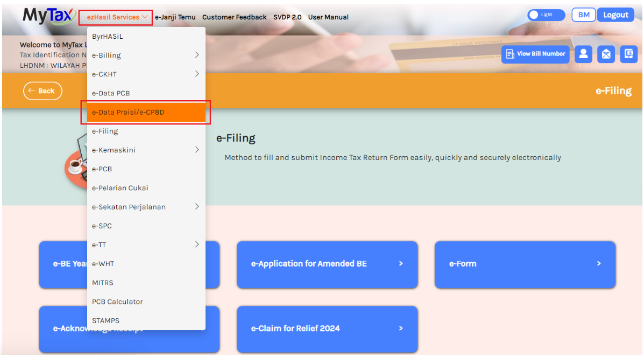This screenshot has height=355, width=644.
Task: Open the User Manual link
Action: point(328,17)
